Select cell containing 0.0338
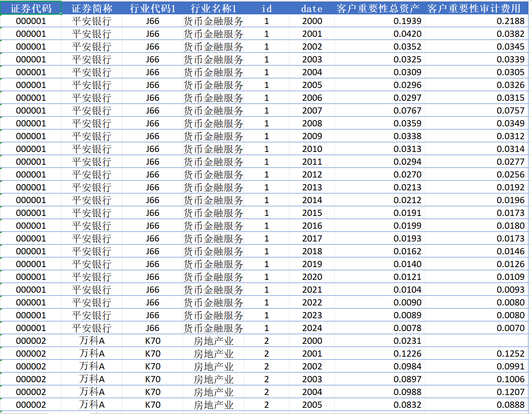 pos(380,136)
